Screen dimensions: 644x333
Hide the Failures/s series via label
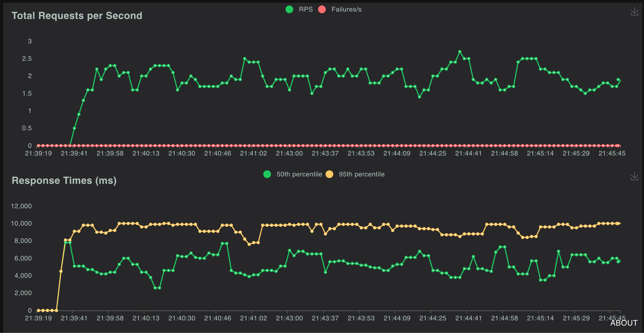346,9
